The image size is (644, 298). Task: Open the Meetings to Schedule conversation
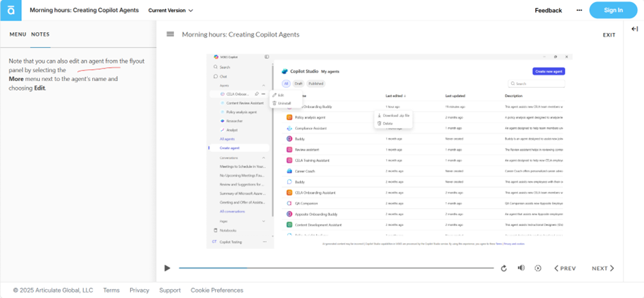(x=243, y=166)
